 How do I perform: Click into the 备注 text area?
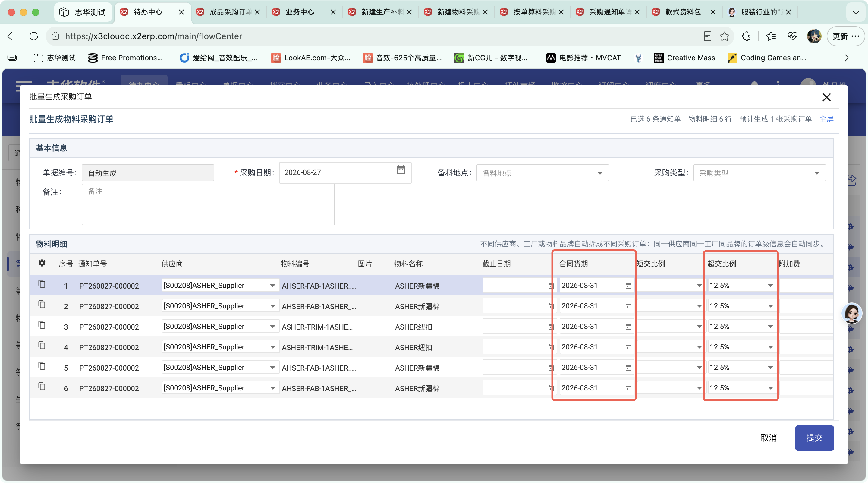pyautogui.click(x=208, y=204)
